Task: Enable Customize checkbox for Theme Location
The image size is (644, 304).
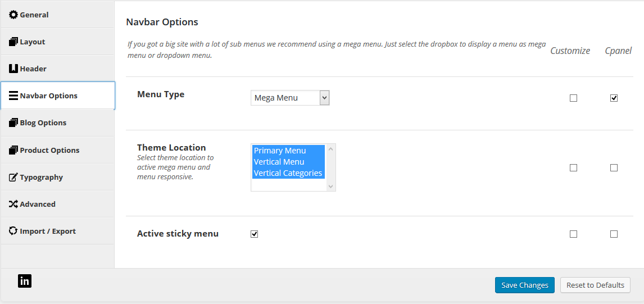Action: point(573,167)
